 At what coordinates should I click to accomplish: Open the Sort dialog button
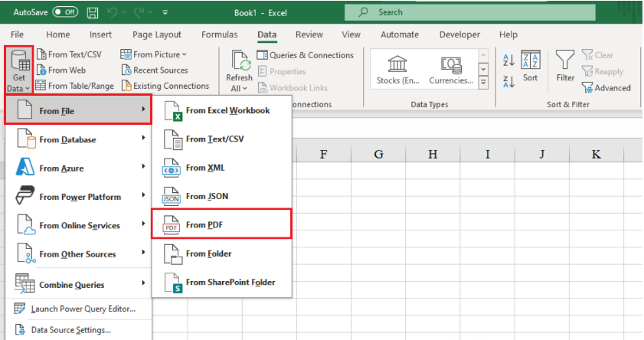(530, 67)
